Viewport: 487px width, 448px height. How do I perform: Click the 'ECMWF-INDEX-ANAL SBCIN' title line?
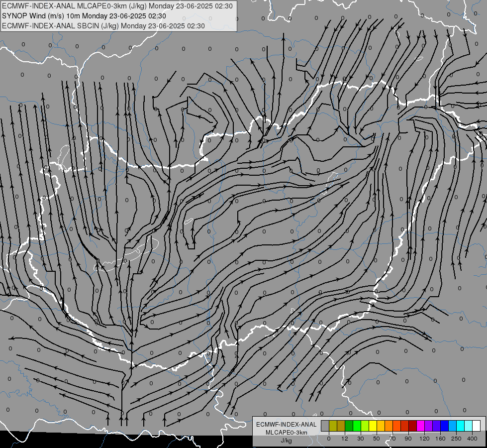[103, 26]
